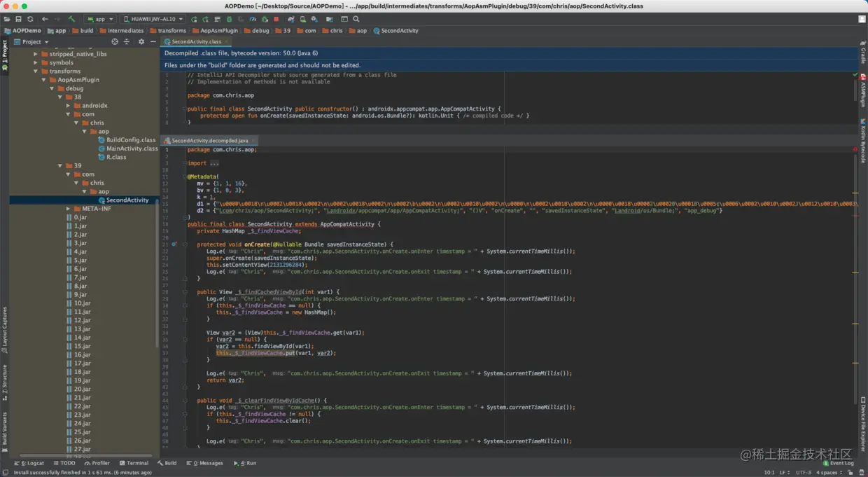Open the Logcat tool window tab
868x477 pixels.
click(x=29, y=463)
